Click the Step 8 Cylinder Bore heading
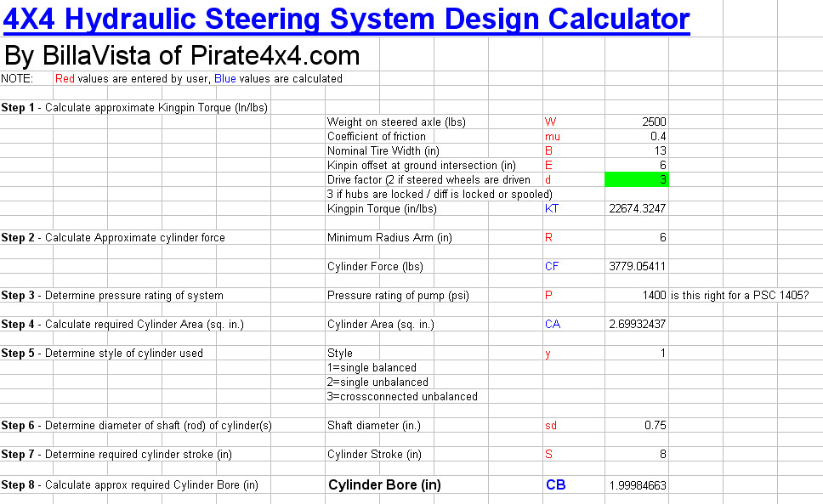The height and width of the screenshot is (504, 823). click(x=129, y=485)
